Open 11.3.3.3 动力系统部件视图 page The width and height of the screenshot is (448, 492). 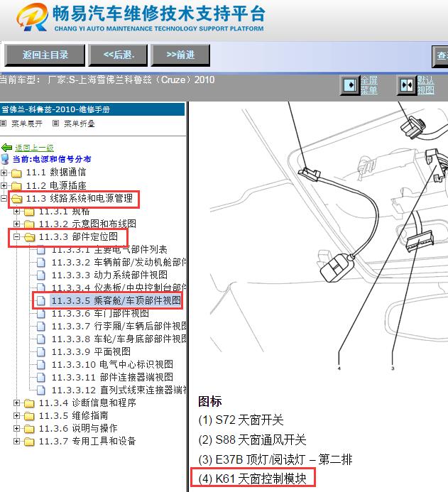click(x=109, y=275)
